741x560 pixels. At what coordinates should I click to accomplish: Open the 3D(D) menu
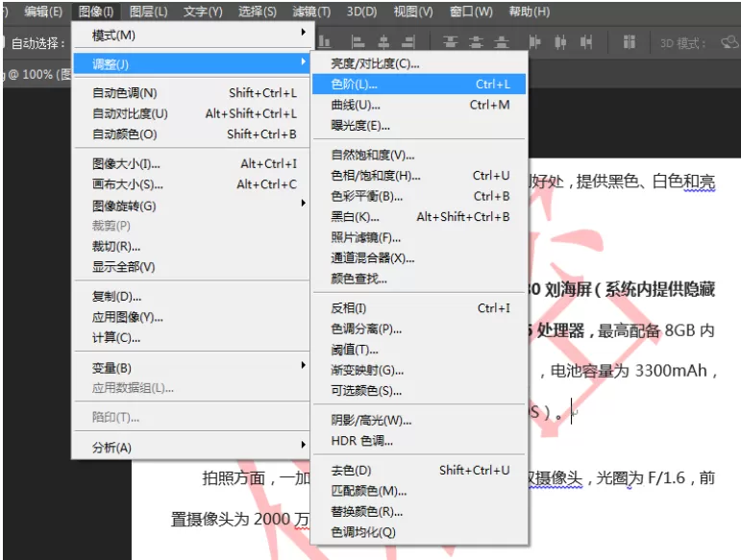[361, 12]
